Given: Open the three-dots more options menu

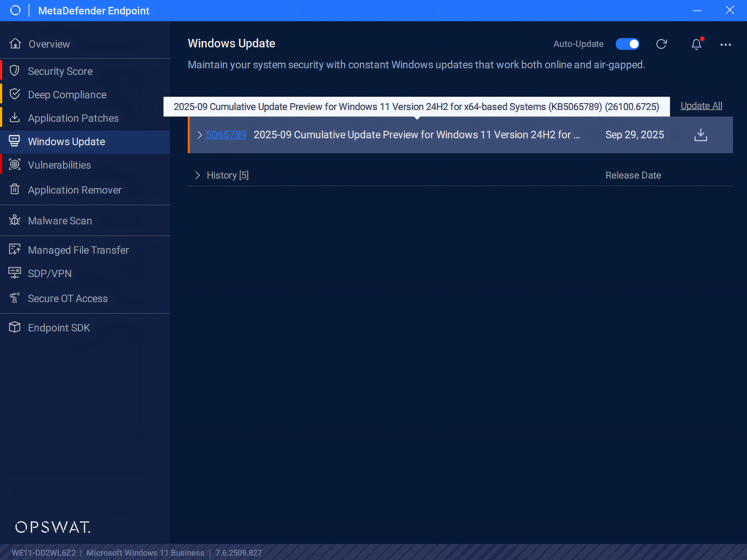Looking at the screenshot, I should pos(725,45).
